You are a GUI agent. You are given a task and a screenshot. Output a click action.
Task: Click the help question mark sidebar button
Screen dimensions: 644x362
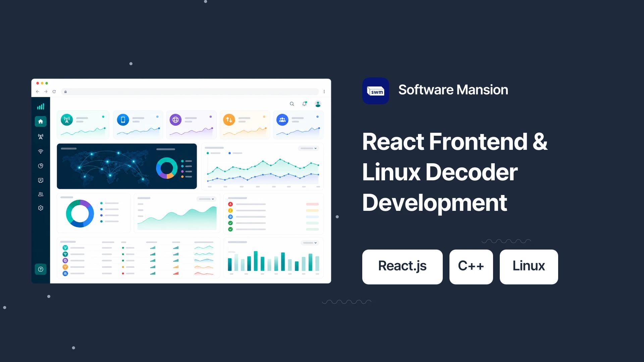[41, 269]
